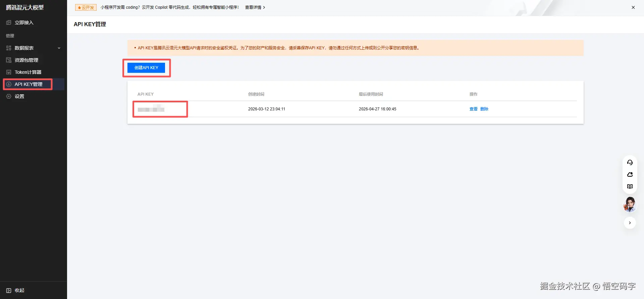
Task: Select creation time 2026-03-12 23:04:11
Action: coord(267,109)
